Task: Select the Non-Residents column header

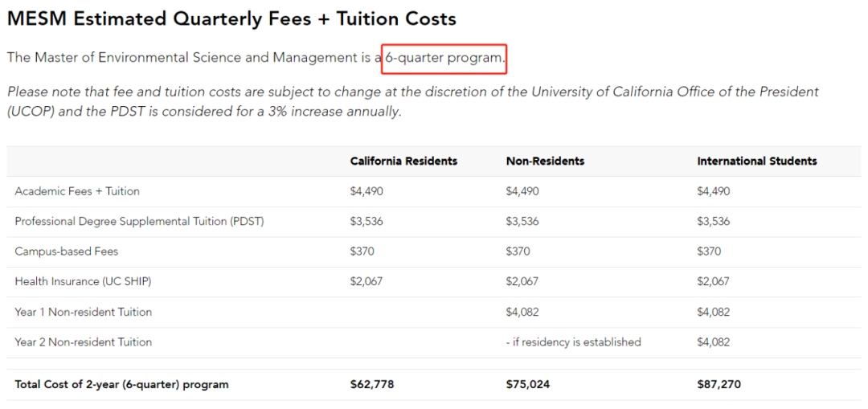Action: coord(545,161)
